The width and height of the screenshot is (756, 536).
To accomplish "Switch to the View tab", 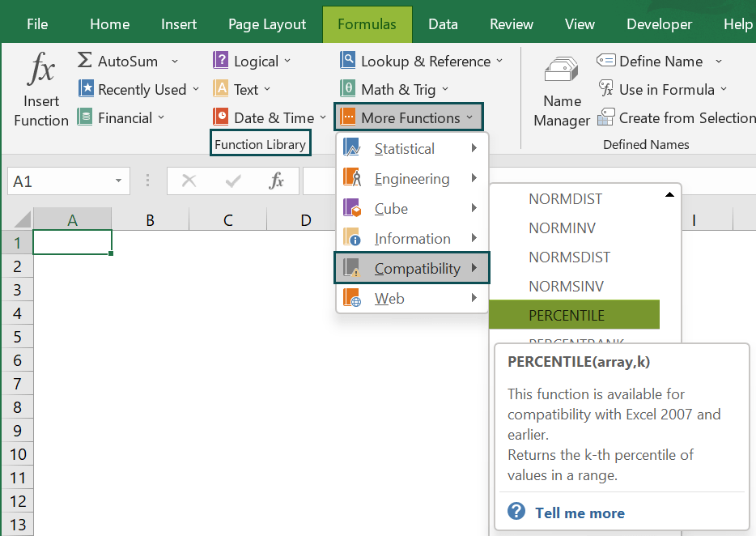I will [580, 24].
